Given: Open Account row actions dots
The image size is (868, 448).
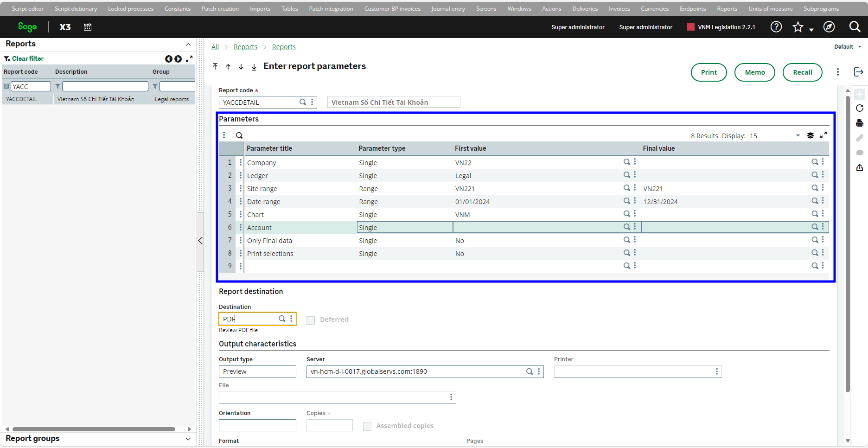Looking at the screenshot, I should tap(241, 227).
